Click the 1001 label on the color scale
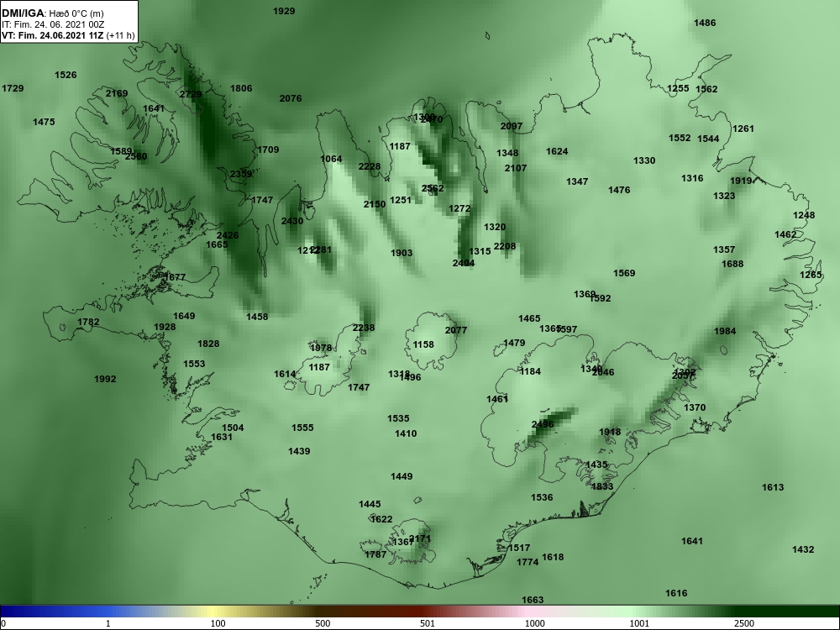840x630 pixels. pyautogui.click(x=638, y=623)
